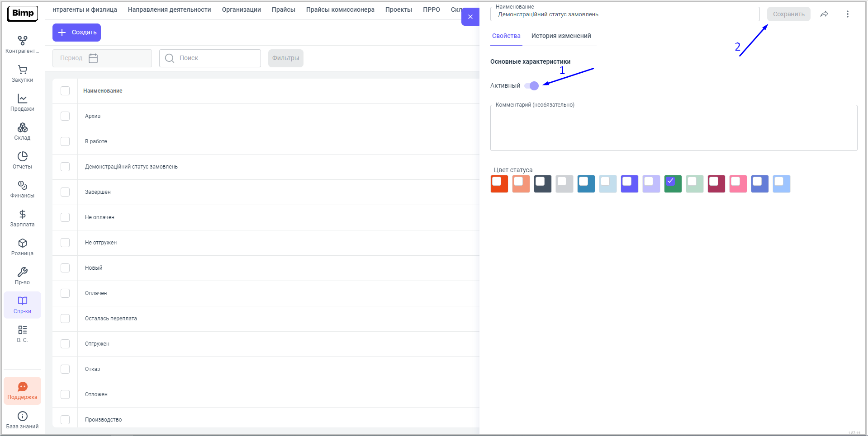Tick the select-all checkbox in table header
Viewport: 868px width, 436px height.
click(x=65, y=91)
